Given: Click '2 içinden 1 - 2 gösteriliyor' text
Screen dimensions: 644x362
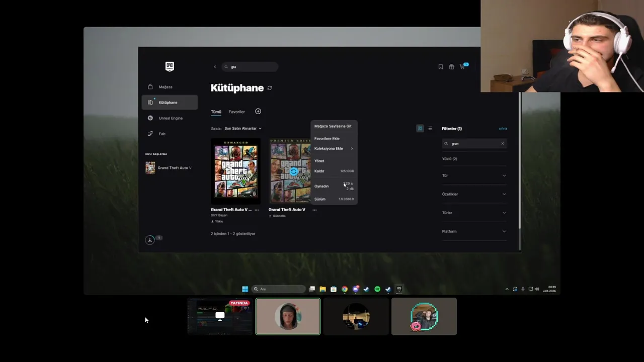Looking at the screenshot, I should coord(233,234).
